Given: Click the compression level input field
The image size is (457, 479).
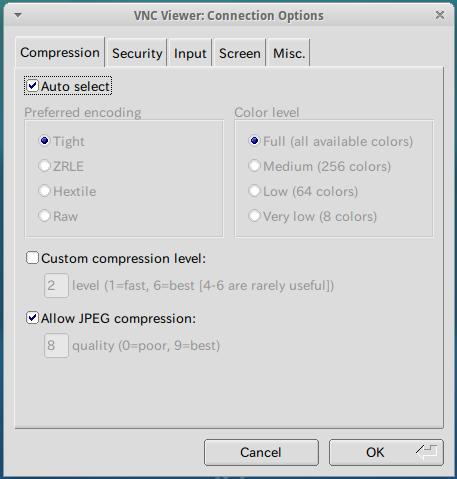Looking at the screenshot, I should point(56,285).
